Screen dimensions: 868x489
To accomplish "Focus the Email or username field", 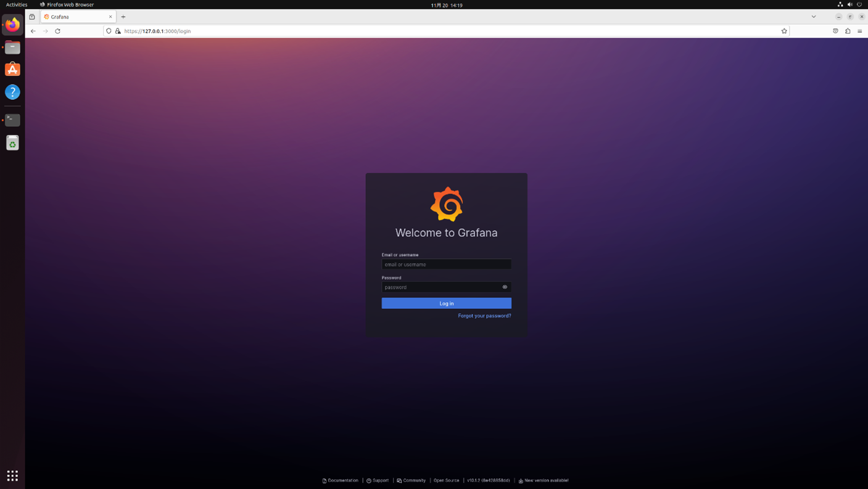I will pyautogui.click(x=446, y=264).
